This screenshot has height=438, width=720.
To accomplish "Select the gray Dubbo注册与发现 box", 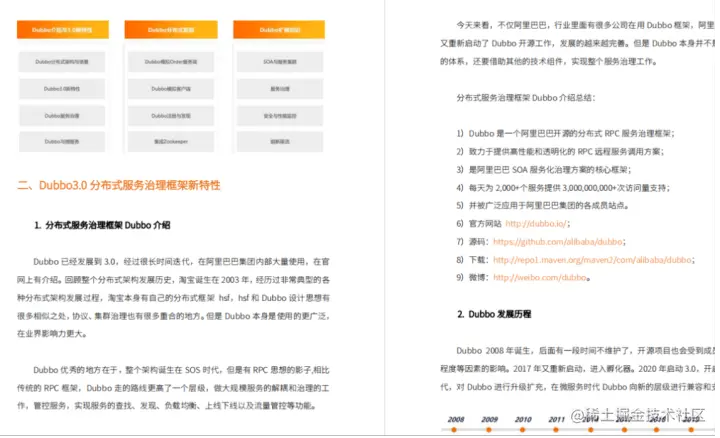I will pyautogui.click(x=171, y=116).
